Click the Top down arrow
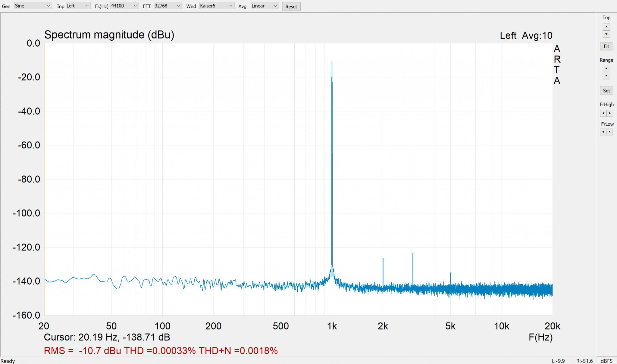Screen dimensions: 617x364 [x=606, y=34]
